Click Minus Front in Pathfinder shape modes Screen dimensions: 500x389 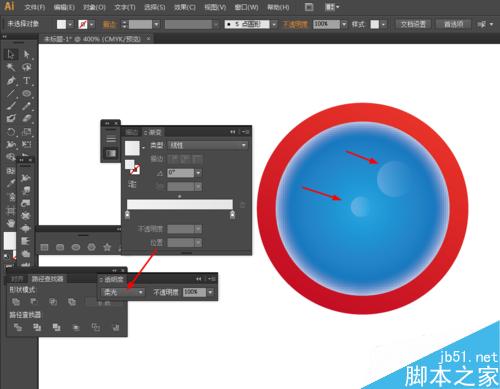(x=34, y=302)
